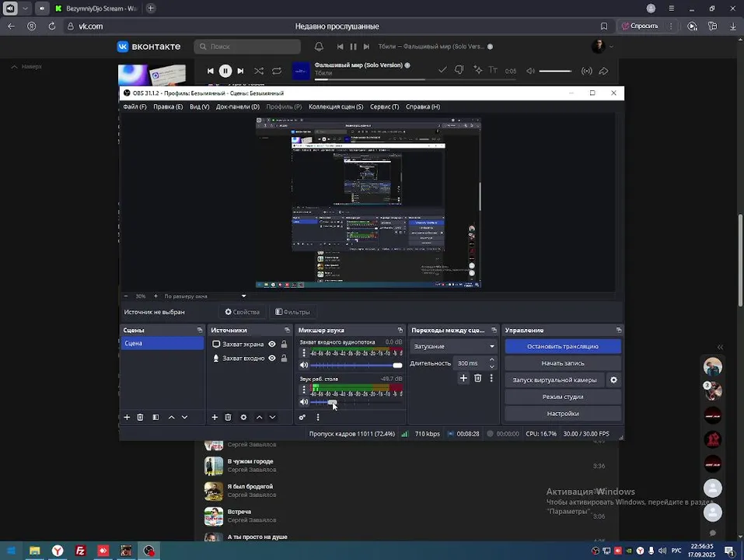
Task: Open VK notifications bell icon
Action: click(x=319, y=47)
